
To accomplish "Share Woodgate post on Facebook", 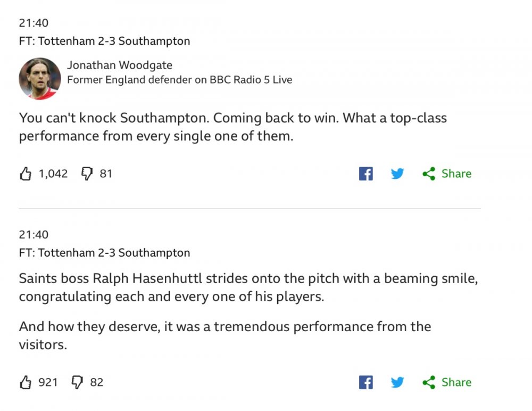I will pyautogui.click(x=365, y=174).
